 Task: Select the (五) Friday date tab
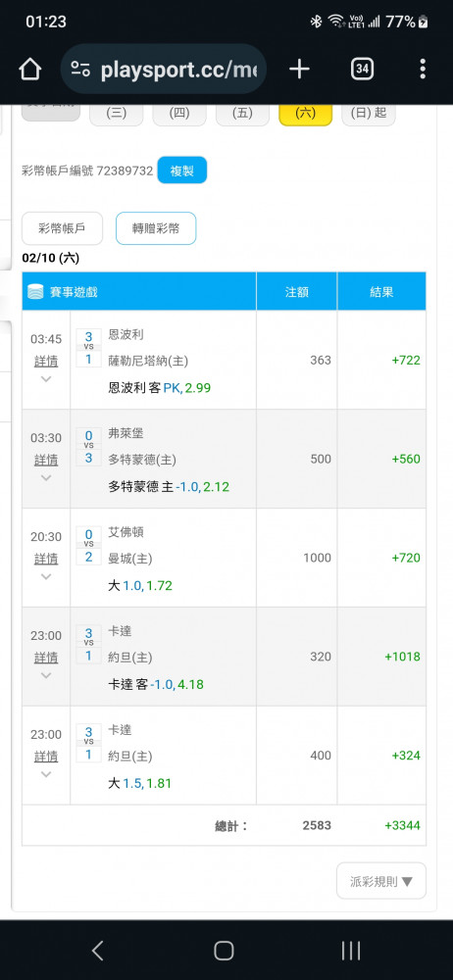click(242, 114)
